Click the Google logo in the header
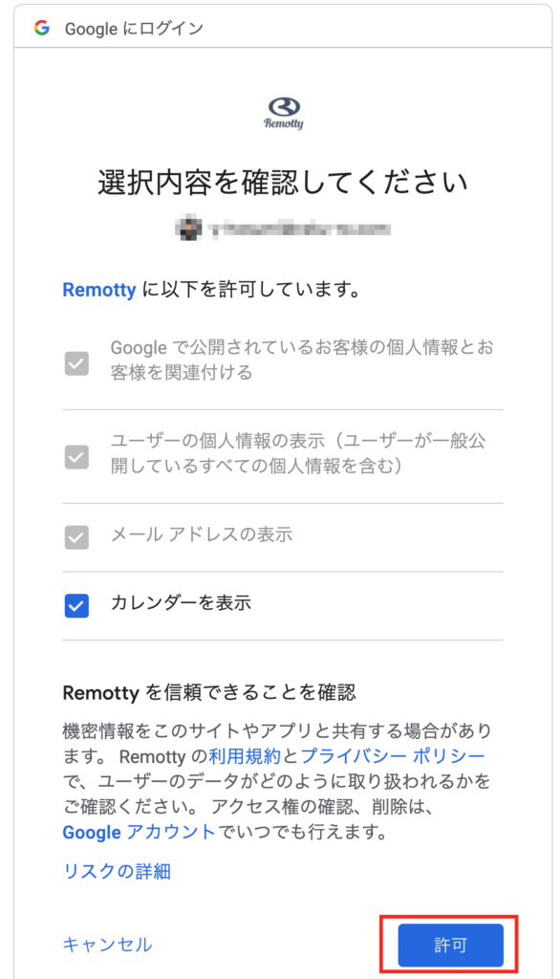560x979 pixels. 42,28
